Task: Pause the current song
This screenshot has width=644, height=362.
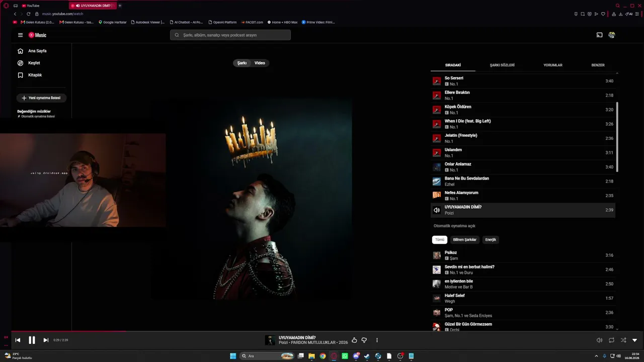Action: coord(32,340)
